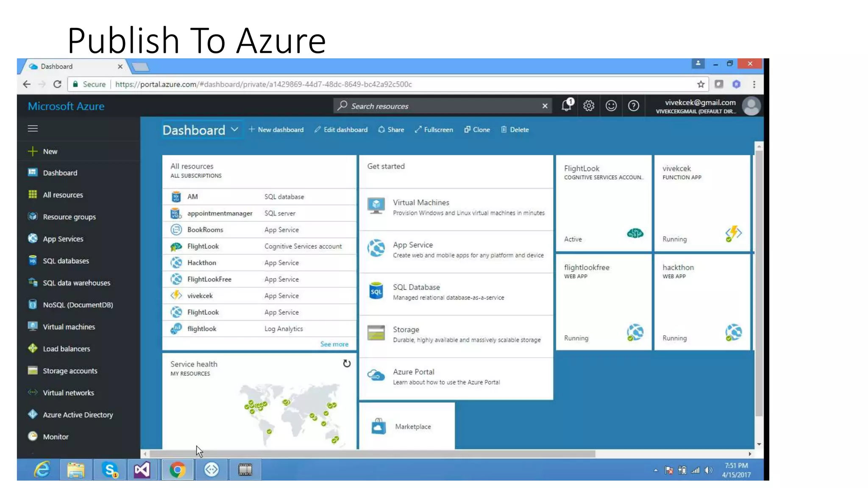The image size is (868, 488).
Task: Click the Storage get started icon
Action: (x=376, y=333)
